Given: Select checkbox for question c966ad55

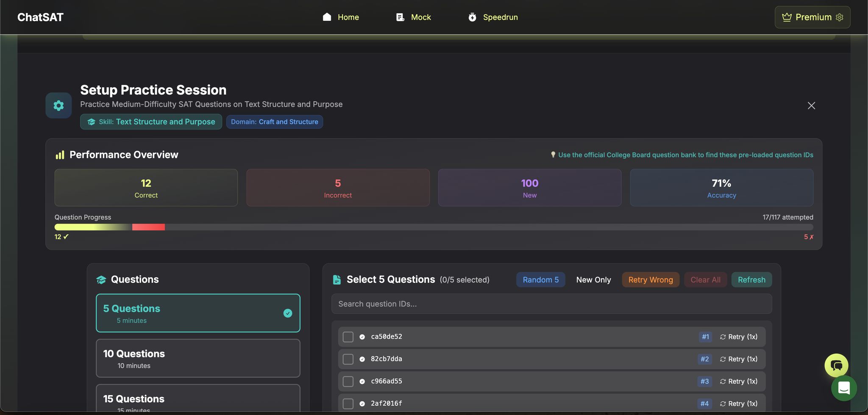Looking at the screenshot, I should [x=348, y=382].
